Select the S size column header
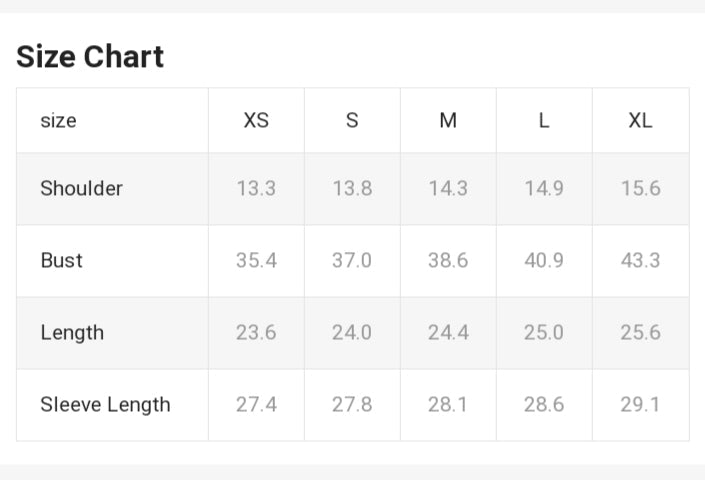 click(352, 120)
